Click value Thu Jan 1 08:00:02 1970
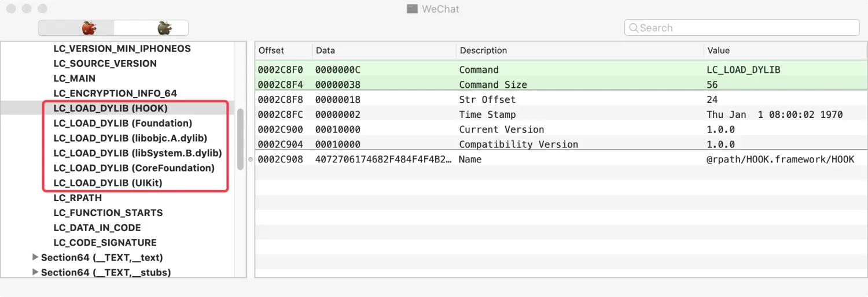 pyautogui.click(x=775, y=115)
